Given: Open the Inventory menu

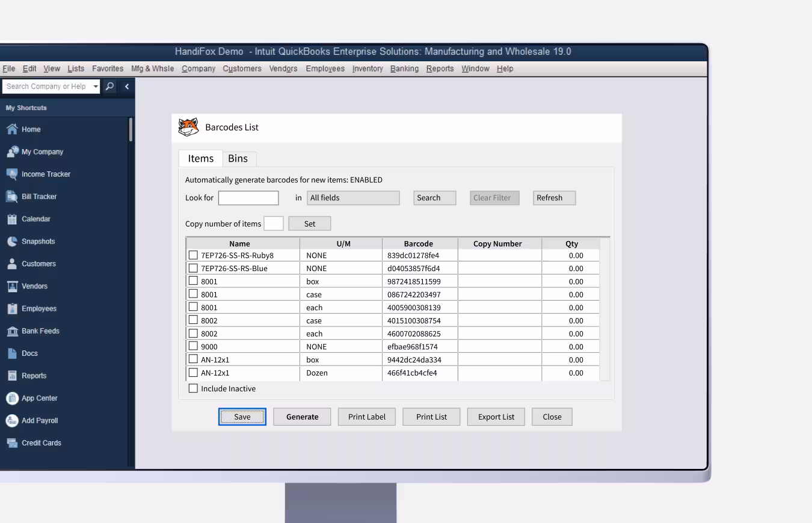Looking at the screenshot, I should pyautogui.click(x=368, y=69).
